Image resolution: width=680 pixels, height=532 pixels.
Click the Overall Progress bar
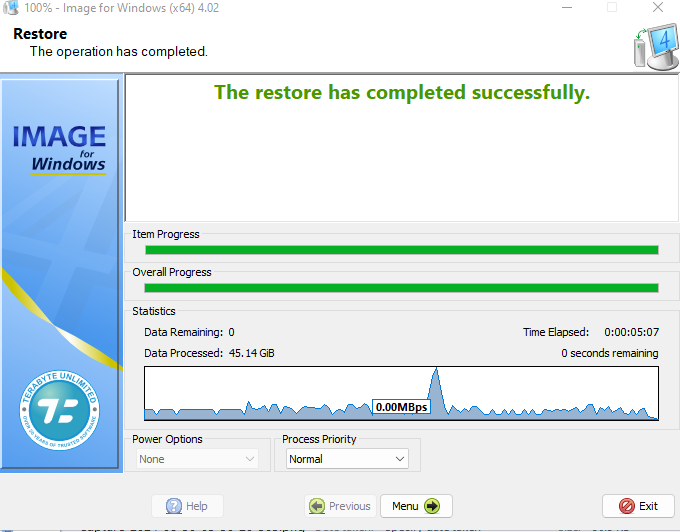(402, 288)
